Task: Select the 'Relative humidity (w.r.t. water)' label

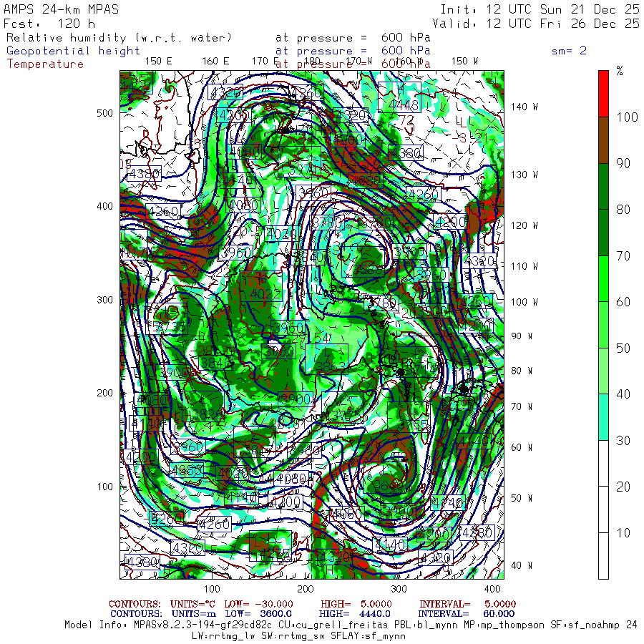Action: click(119, 37)
